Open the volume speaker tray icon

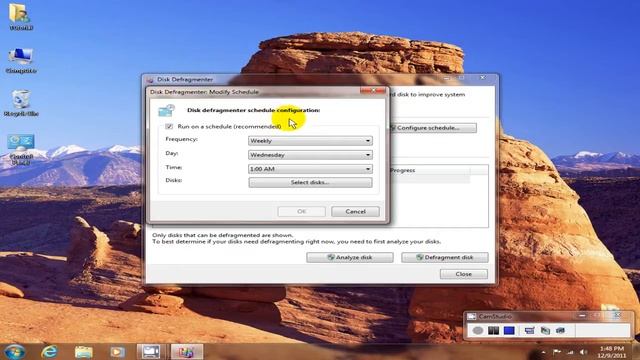(x=584, y=352)
